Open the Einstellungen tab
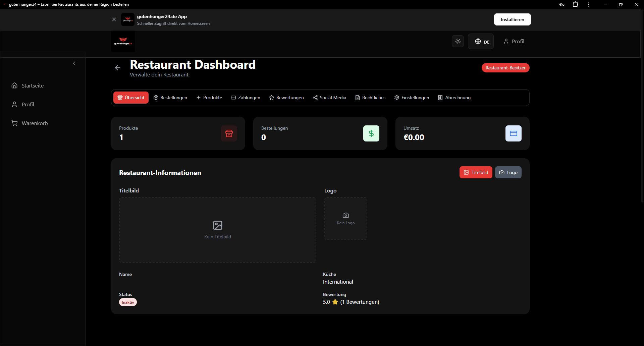 [x=412, y=98]
